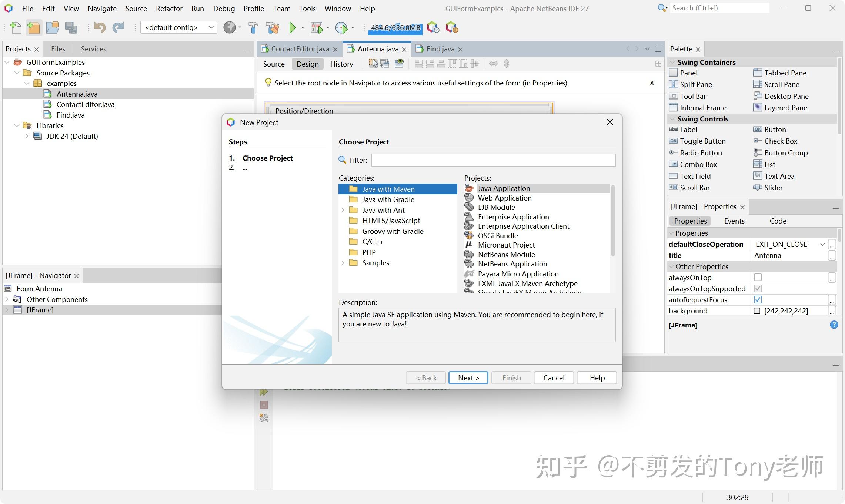This screenshot has width=845, height=504.
Task: Click the New Project toolbar icon
Action: click(x=34, y=27)
